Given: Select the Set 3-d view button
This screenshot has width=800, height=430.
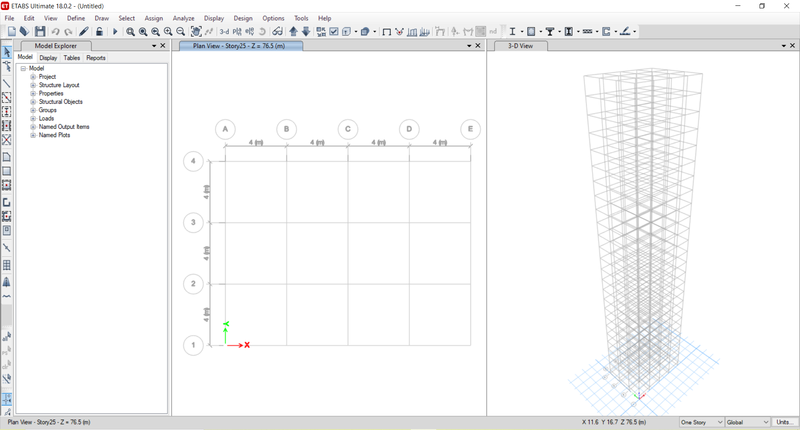Looking at the screenshot, I should (x=224, y=32).
